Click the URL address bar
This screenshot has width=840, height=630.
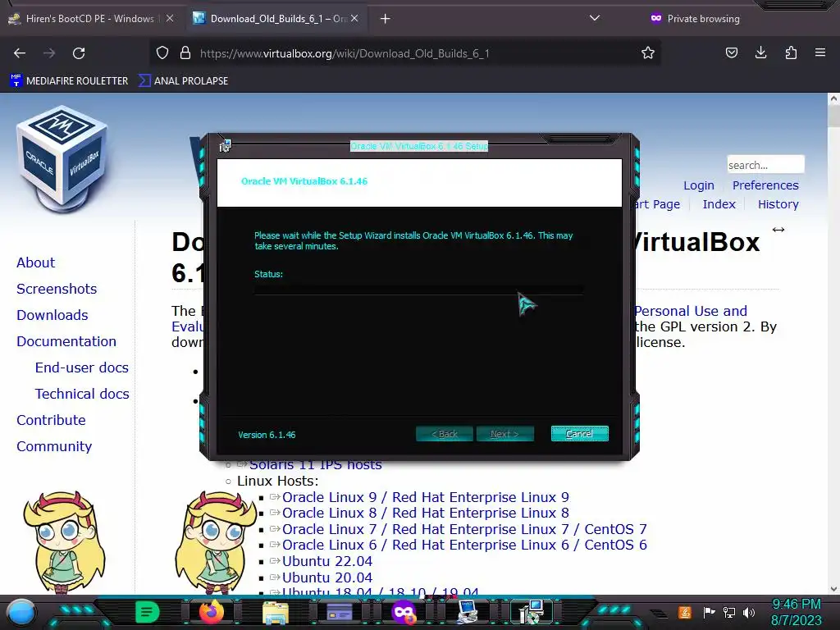(407, 53)
